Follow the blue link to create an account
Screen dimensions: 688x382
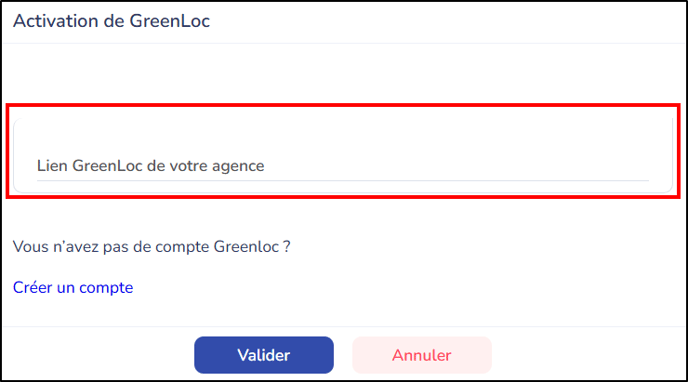pyautogui.click(x=73, y=287)
